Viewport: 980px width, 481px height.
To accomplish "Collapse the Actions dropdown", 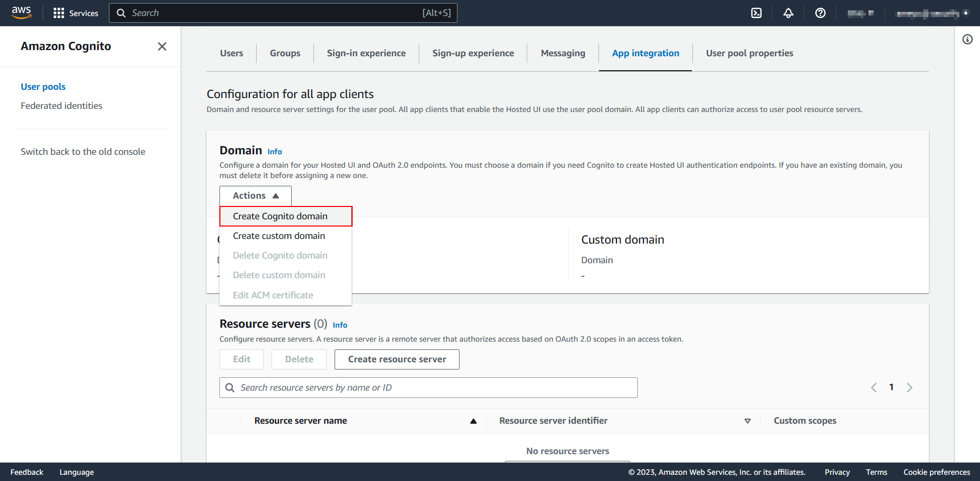I will pos(256,196).
